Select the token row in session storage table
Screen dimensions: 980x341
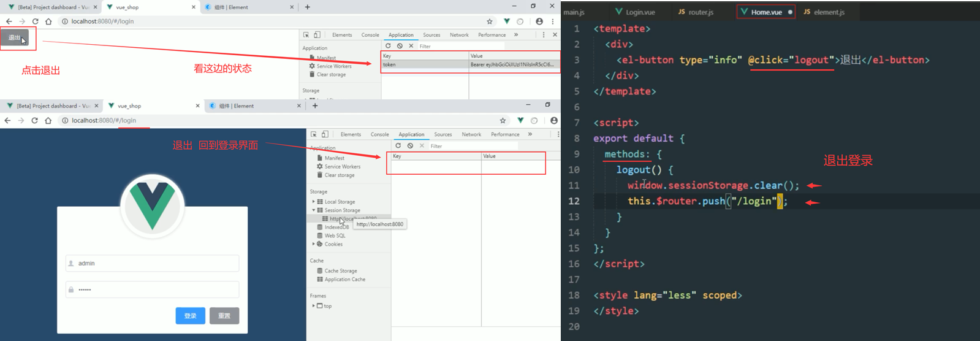(471, 64)
